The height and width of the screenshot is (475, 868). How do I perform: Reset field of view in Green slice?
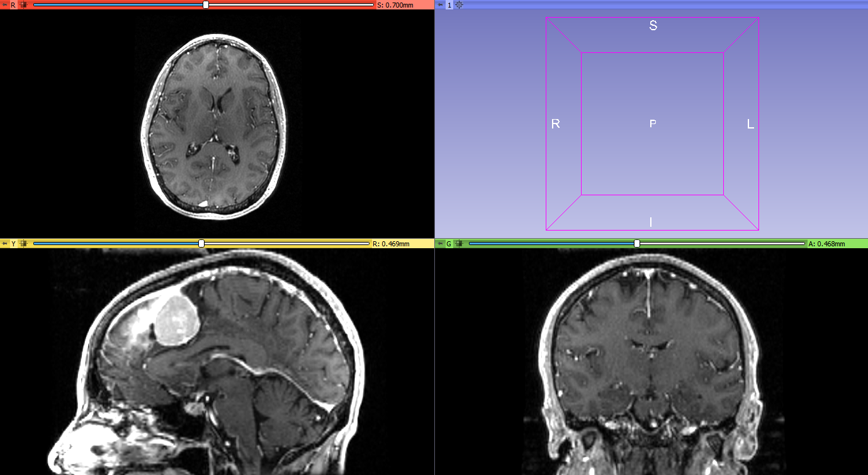pos(459,243)
